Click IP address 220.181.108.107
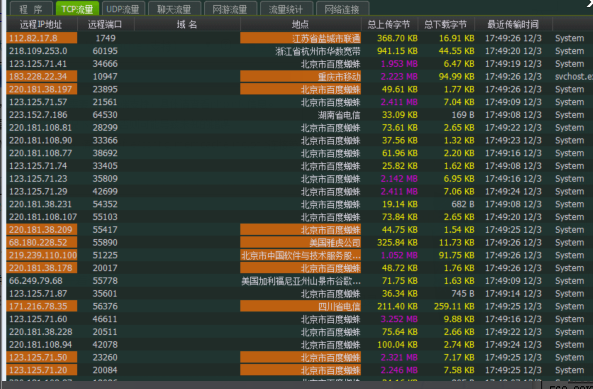 tap(43, 217)
